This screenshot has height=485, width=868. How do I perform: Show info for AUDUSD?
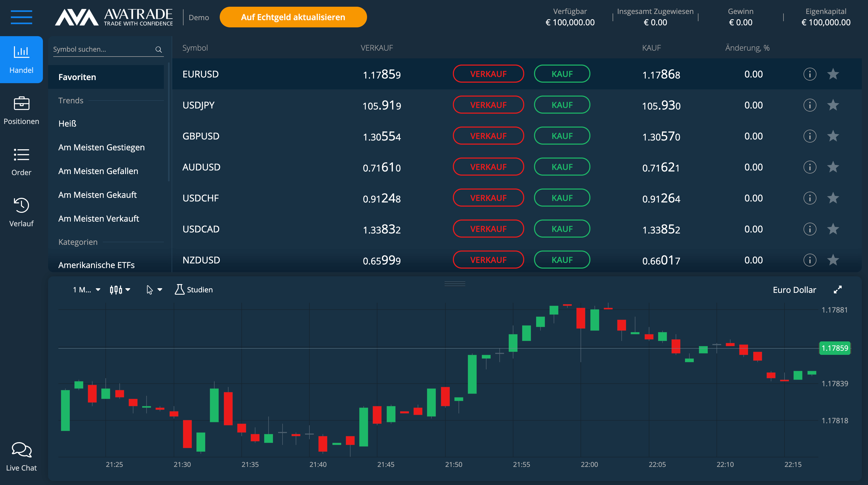tap(810, 167)
